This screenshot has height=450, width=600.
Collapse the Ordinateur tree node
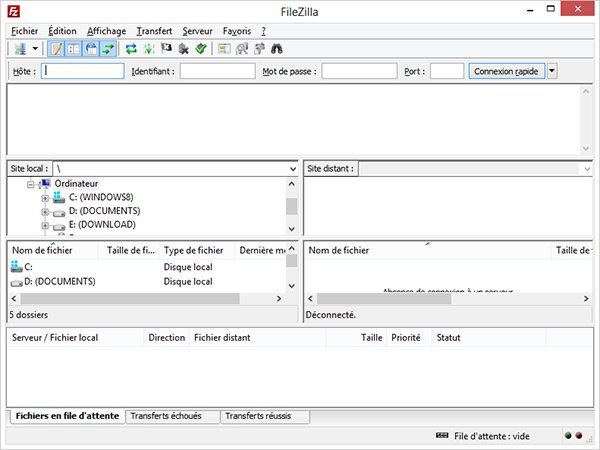click(x=31, y=184)
